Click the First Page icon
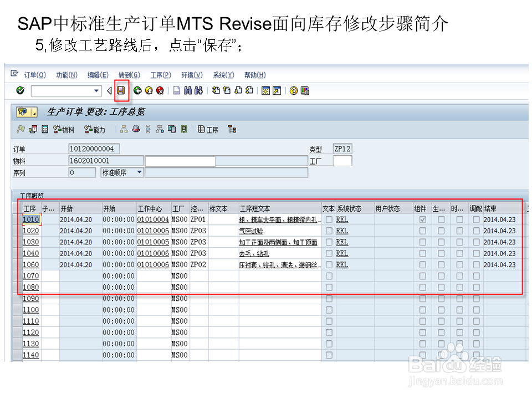Viewport: 532px width, 399px height. (x=216, y=90)
